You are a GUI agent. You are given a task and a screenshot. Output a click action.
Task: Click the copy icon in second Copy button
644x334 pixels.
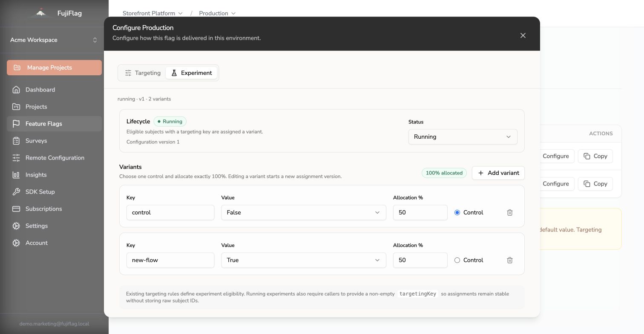(587, 184)
